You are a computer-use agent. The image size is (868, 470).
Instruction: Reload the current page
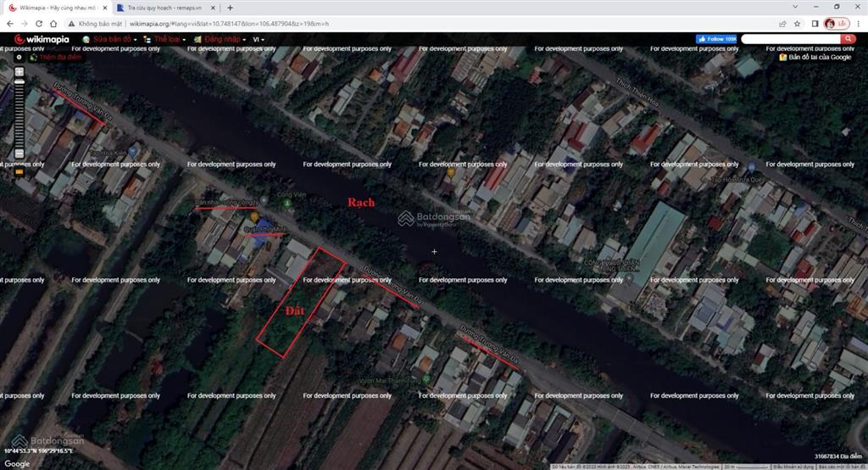tap(39, 24)
